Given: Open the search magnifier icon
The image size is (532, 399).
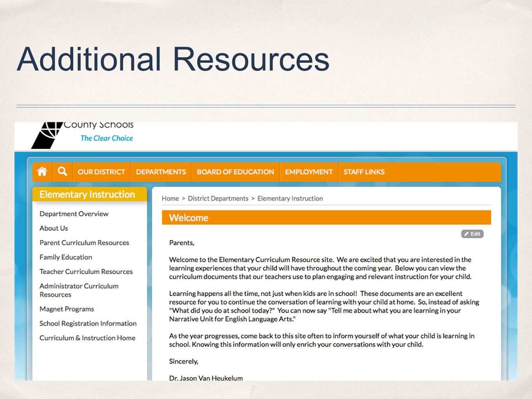Looking at the screenshot, I should click(62, 171).
